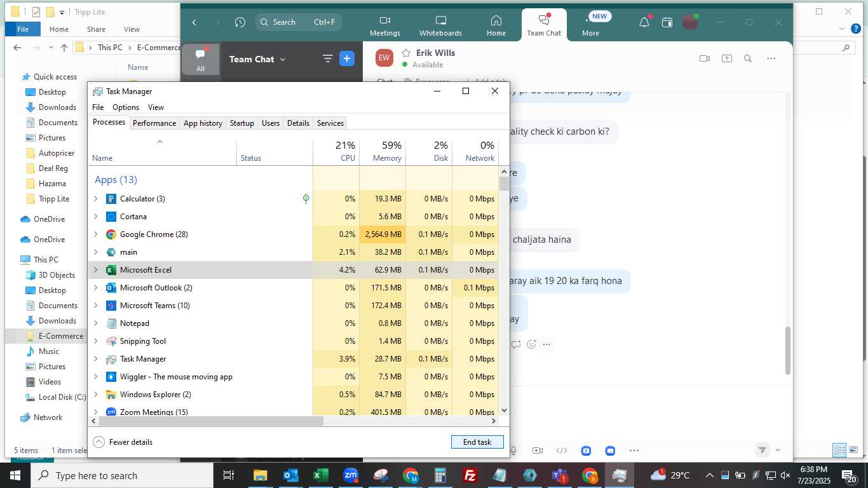Select the All chats sidebar icon
868x488 pixels.
tap(201, 59)
